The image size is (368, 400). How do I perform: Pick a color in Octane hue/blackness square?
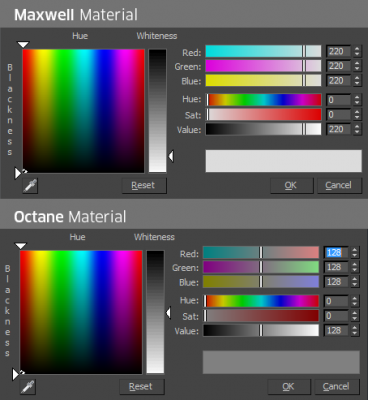pyautogui.click(x=81, y=312)
